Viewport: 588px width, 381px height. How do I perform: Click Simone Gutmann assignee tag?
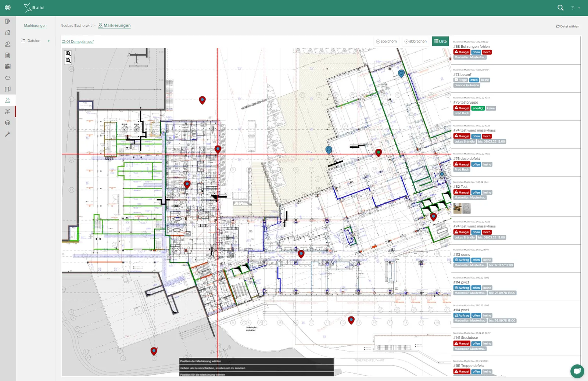point(467,85)
